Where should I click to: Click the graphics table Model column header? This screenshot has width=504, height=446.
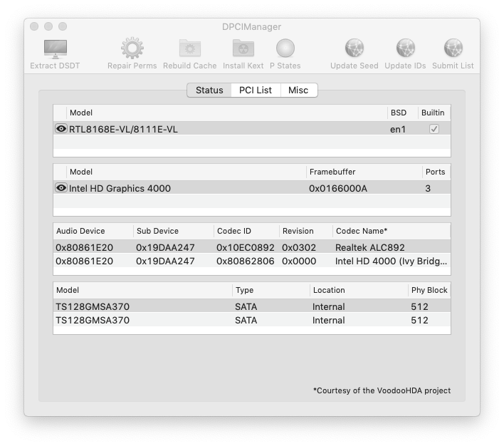click(187, 172)
